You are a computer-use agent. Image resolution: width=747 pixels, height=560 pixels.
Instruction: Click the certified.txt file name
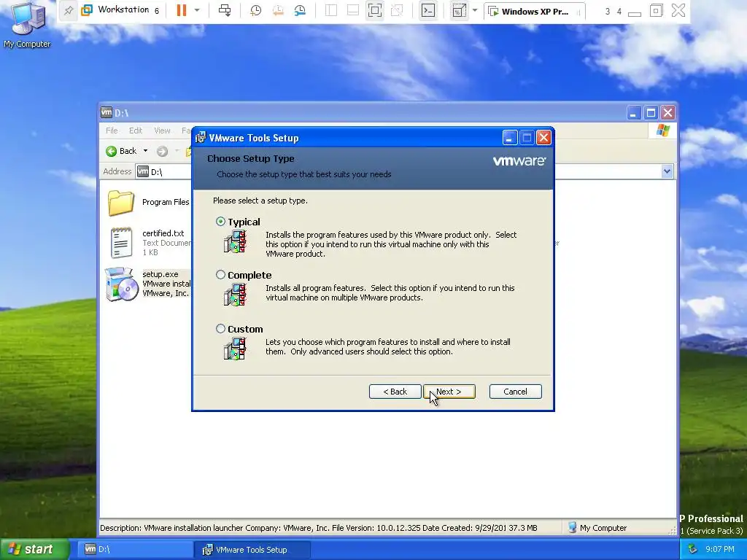pyautogui.click(x=163, y=233)
